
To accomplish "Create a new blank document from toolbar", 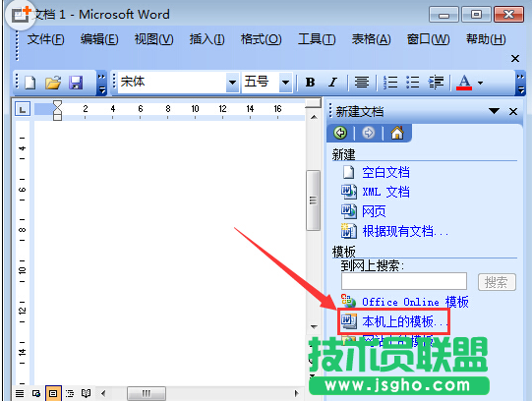I will (x=30, y=83).
